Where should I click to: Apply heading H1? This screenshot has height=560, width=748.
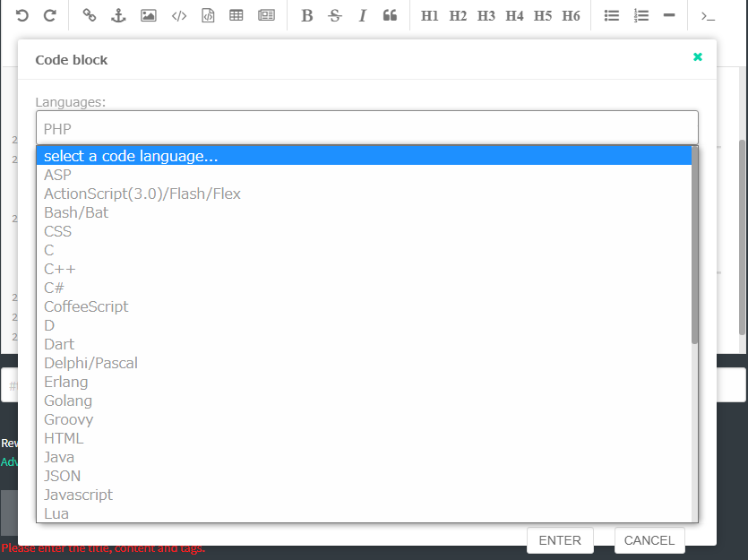(429, 16)
